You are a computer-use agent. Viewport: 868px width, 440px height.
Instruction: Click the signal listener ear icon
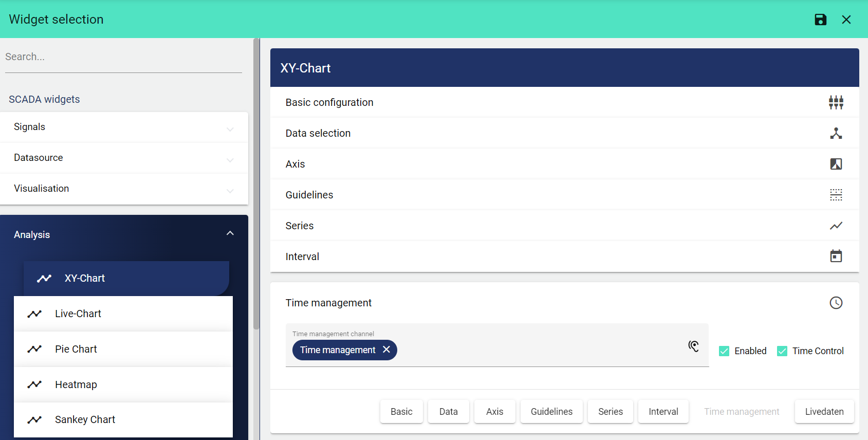[x=693, y=346]
